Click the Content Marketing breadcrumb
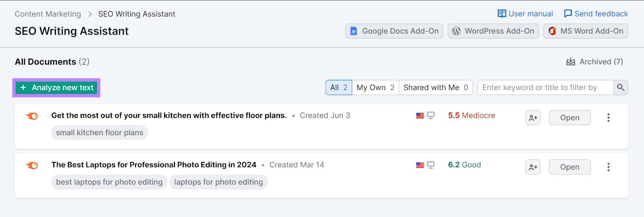Image resolution: width=644 pixels, height=217 pixels. [48, 14]
